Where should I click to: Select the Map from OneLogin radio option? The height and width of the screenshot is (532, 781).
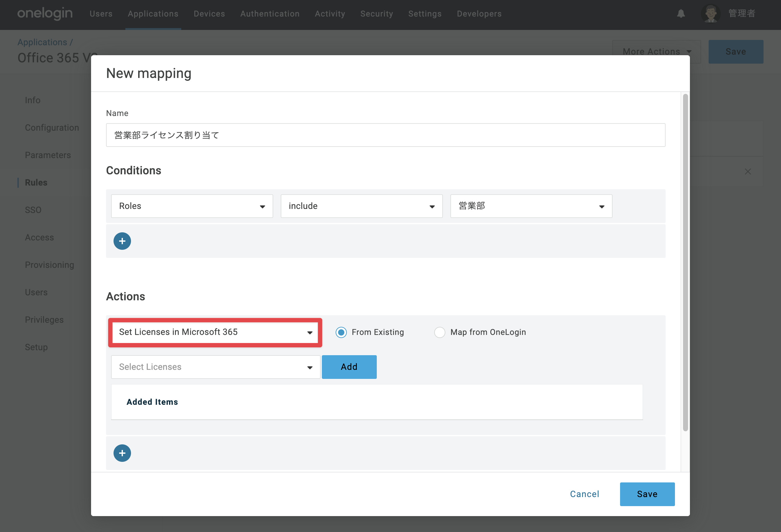coord(439,332)
